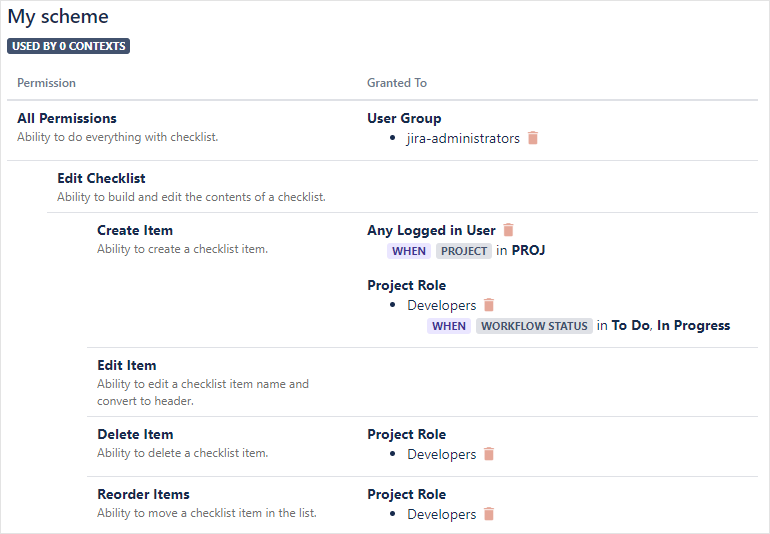Click the My scheme heading
Screen dimensions: 770x534
click(x=59, y=17)
